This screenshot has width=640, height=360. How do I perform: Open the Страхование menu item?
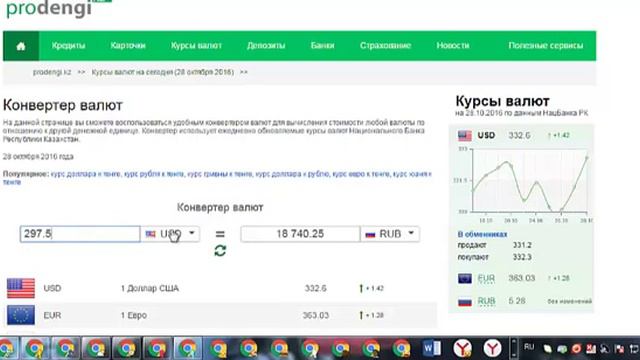pos(385,46)
